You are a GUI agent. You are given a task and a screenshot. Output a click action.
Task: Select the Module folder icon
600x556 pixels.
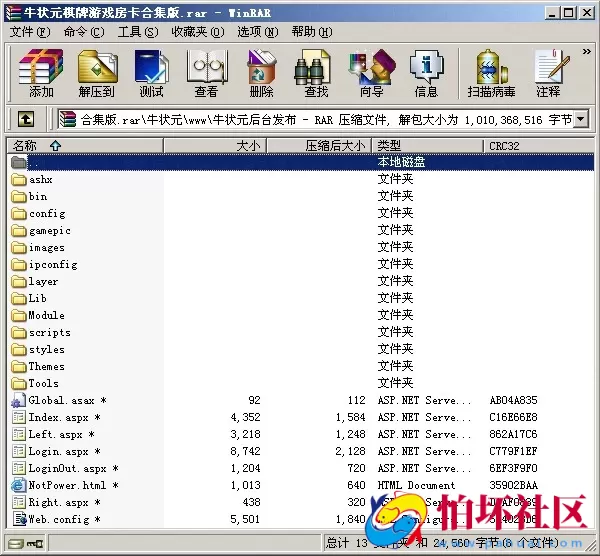(x=18, y=315)
